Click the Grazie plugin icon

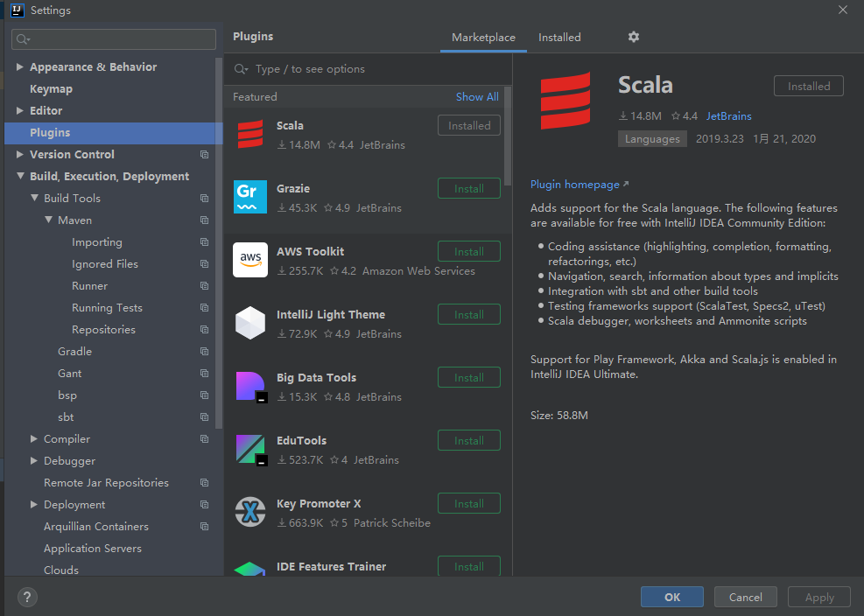point(250,197)
